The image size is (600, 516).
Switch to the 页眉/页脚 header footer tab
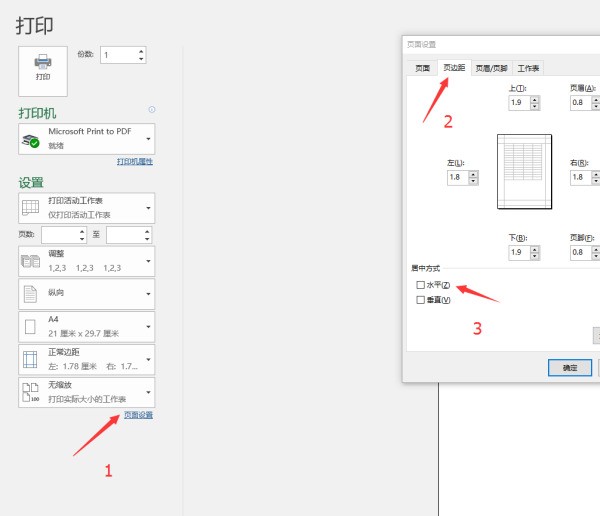click(x=491, y=68)
